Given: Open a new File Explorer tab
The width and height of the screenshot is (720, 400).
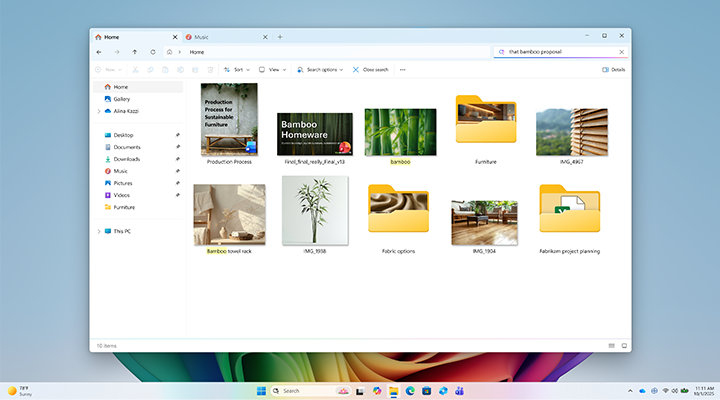Looking at the screenshot, I should click(x=280, y=37).
